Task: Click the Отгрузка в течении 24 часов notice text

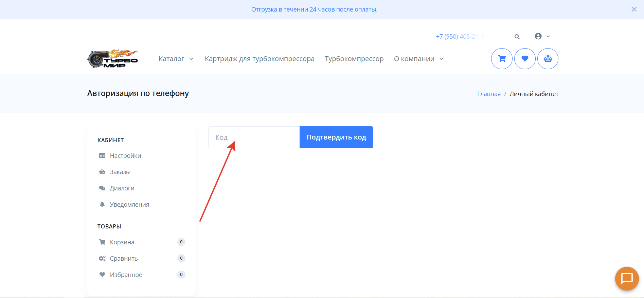Action: coord(314,10)
